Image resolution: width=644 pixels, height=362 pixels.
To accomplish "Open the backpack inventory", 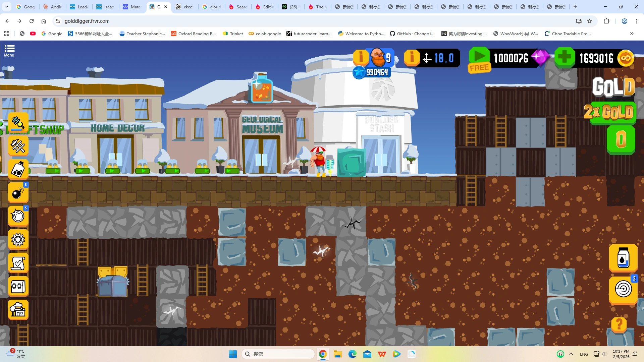I will [18, 287].
